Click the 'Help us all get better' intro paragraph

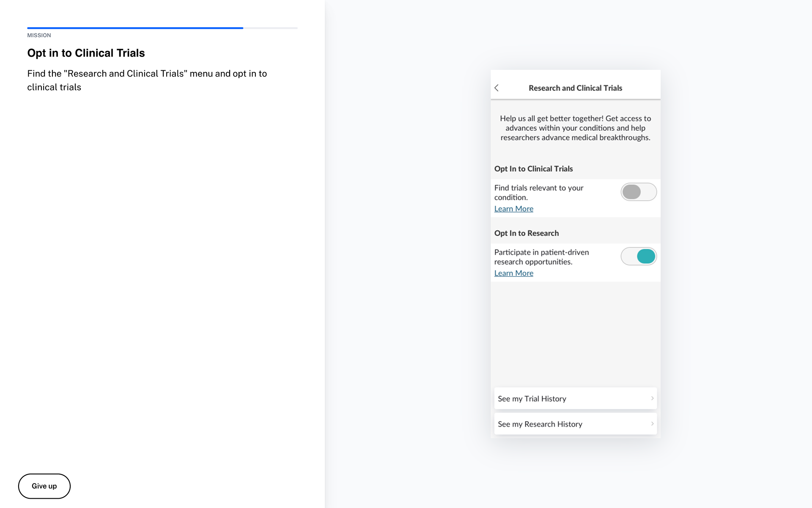pyautogui.click(x=575, y=128)
